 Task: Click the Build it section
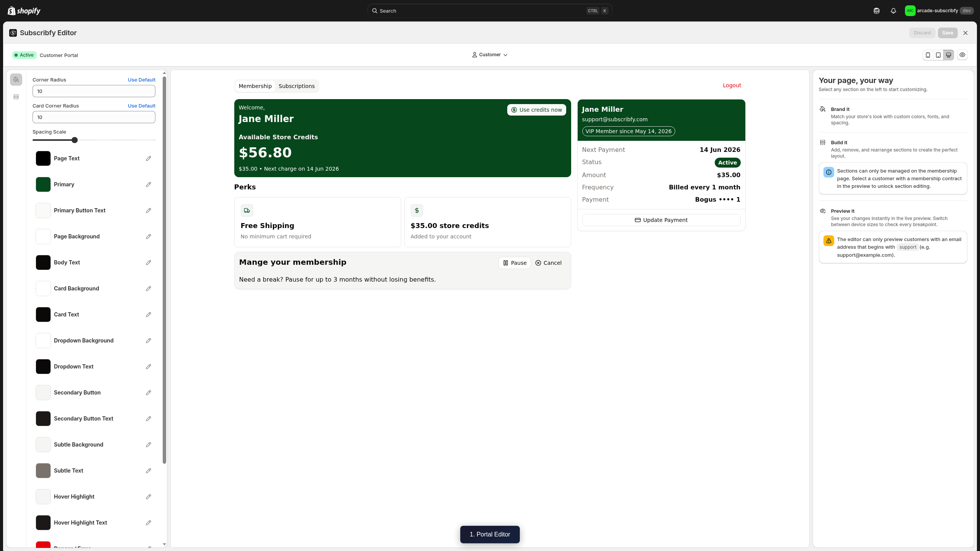point(893,149)
